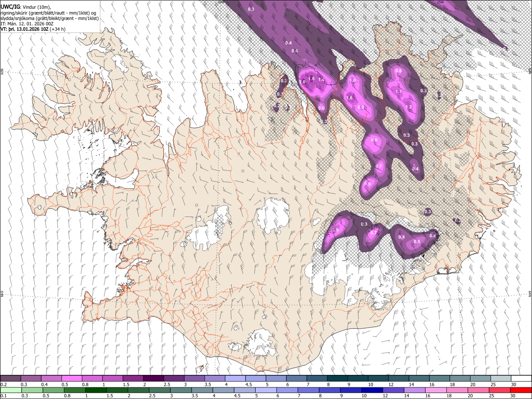Click the 1.6 snowfall value on the map
Screen dimensions: 532x399
[x=350, y=98]
